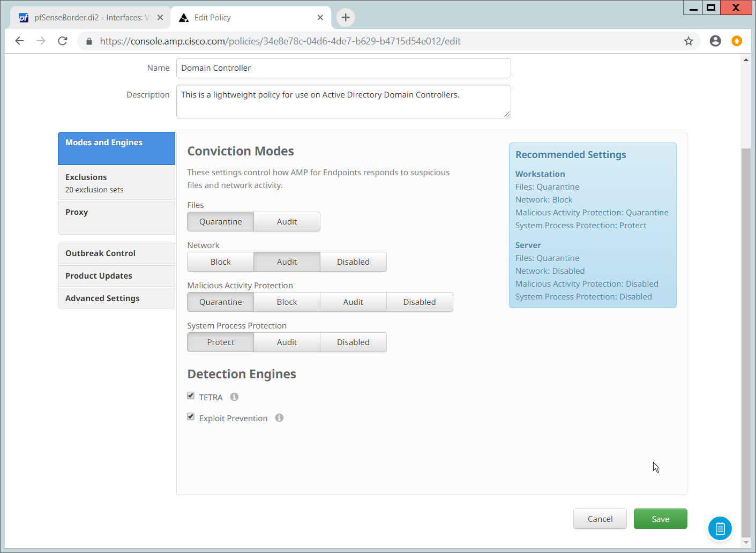Open the floating clipboard help icon
The height and width of the screenshot is (553, 756).
click(720, 529)
